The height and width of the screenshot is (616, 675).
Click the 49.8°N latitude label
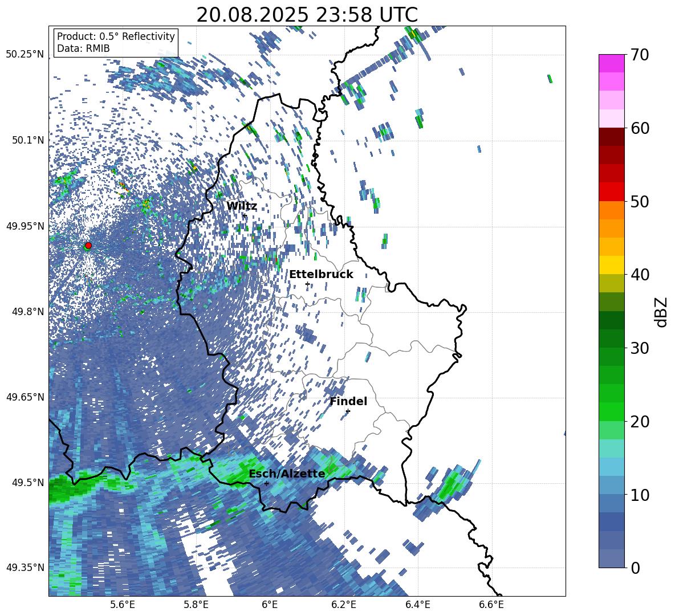coord(28,312)
